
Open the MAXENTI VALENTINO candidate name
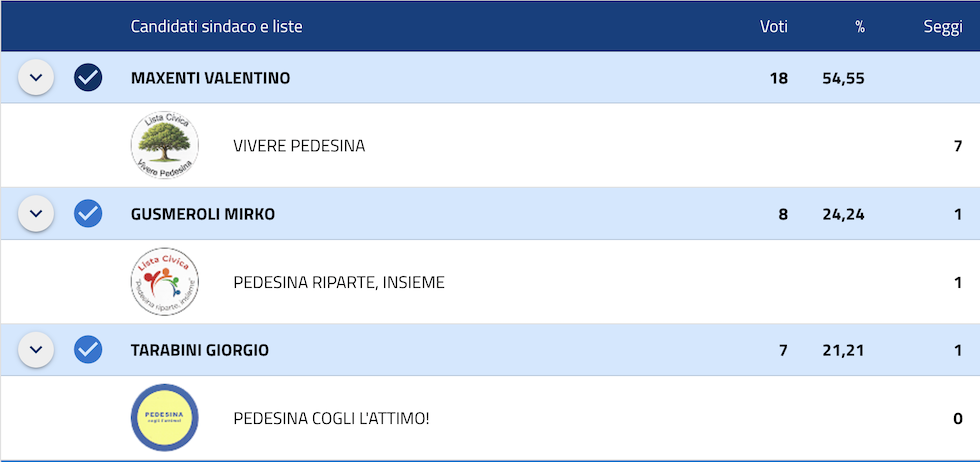point(210,78)
